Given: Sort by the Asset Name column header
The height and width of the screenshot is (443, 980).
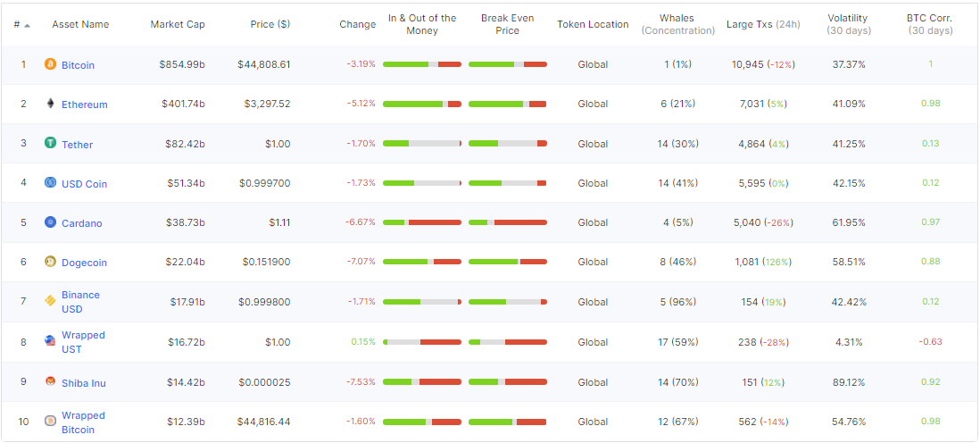Looking at the screenshot, I should (x=80, y=24).
